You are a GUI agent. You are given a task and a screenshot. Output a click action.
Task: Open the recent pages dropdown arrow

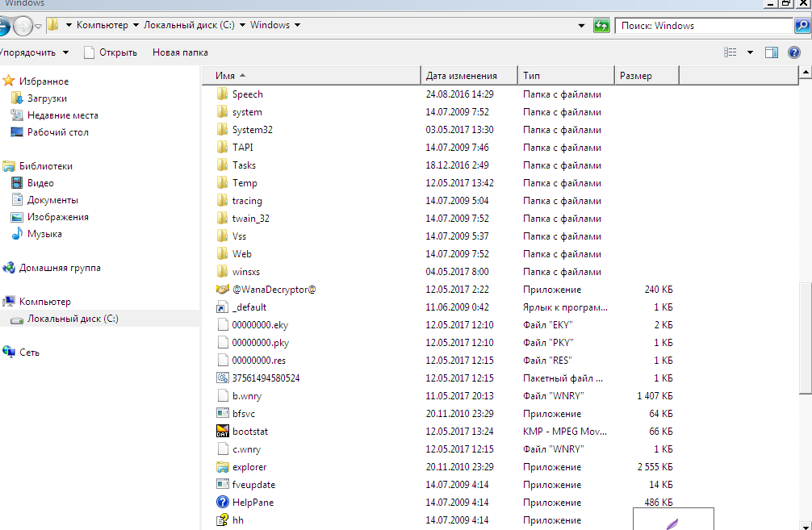(38, 26)
